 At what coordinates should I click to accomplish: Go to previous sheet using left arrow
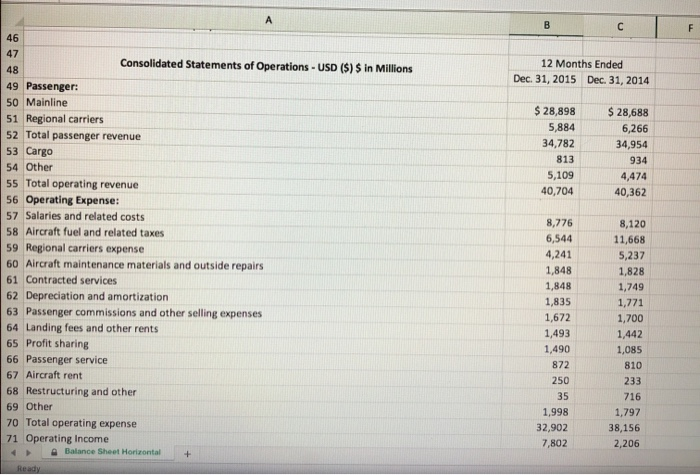pos(13,453)
